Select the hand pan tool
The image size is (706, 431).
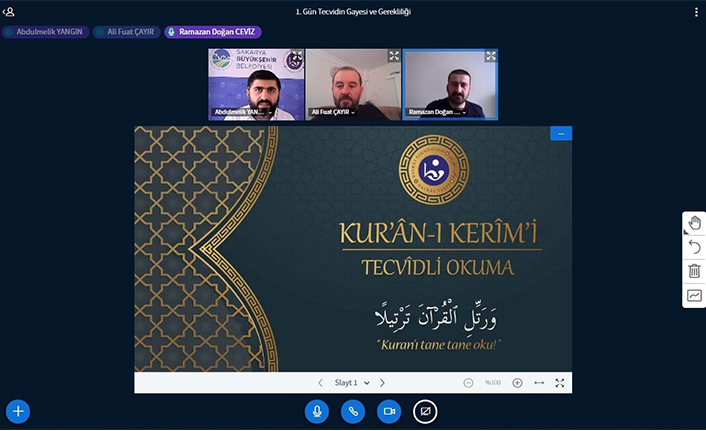click(694, 223)
